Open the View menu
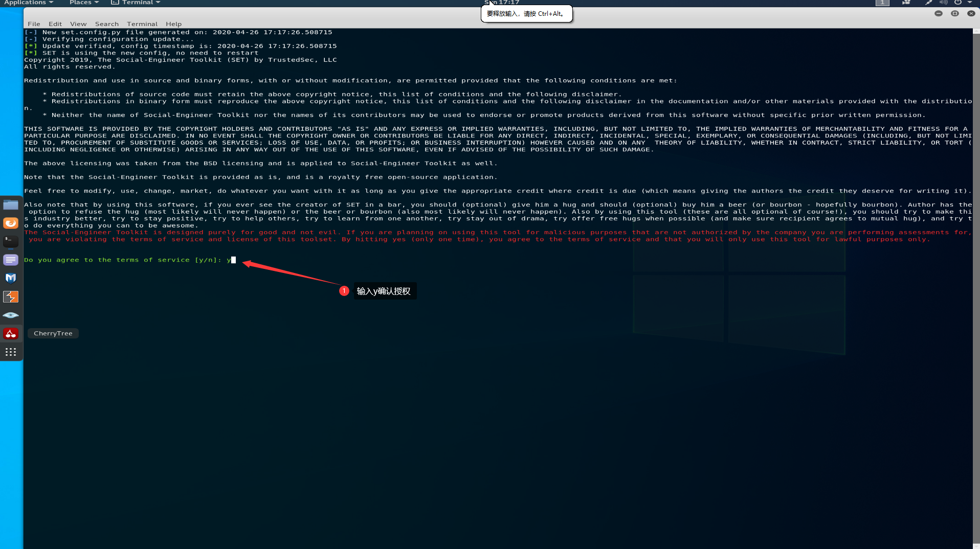Image resolution: width=980 pixels, height=549 pixels. 78,24
